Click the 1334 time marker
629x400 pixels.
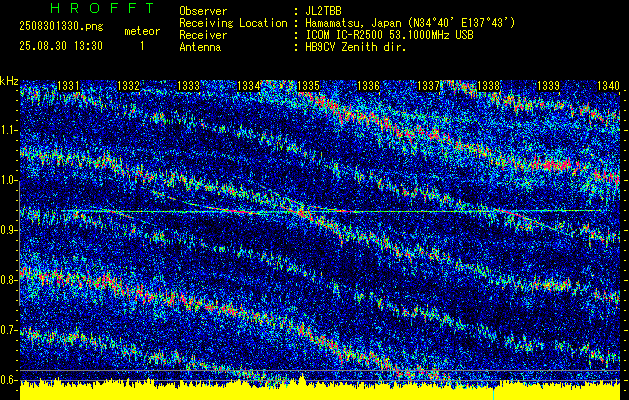click(x=248, y=85)
